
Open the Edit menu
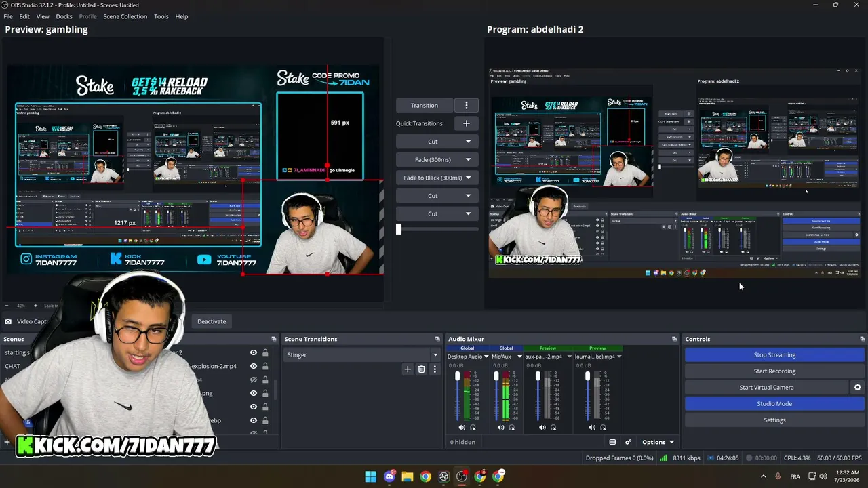click(x=24, y=16)
